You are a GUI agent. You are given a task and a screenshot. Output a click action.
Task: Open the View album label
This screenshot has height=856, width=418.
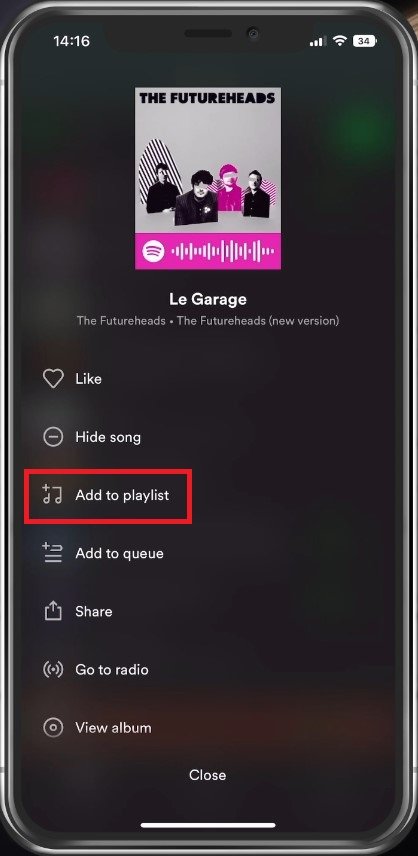(x=114, y=728)
